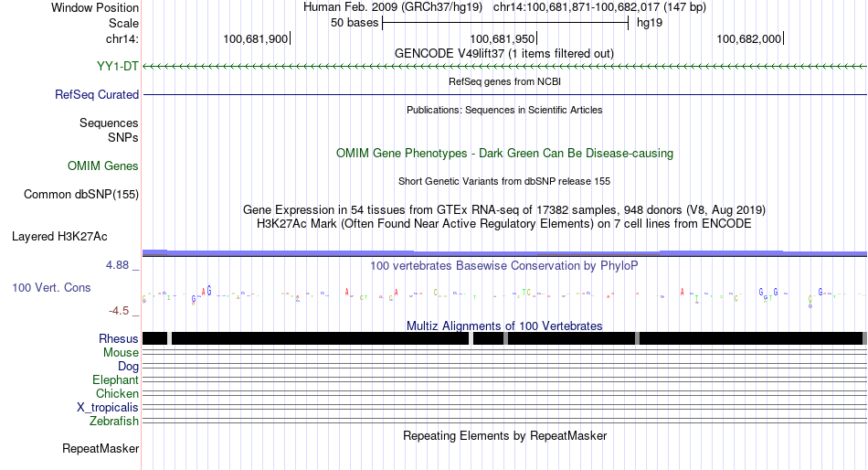Open the OMIM Genes track label
Image resolution: width=868 pixels, height=470 pixels.
coord(103,166)
